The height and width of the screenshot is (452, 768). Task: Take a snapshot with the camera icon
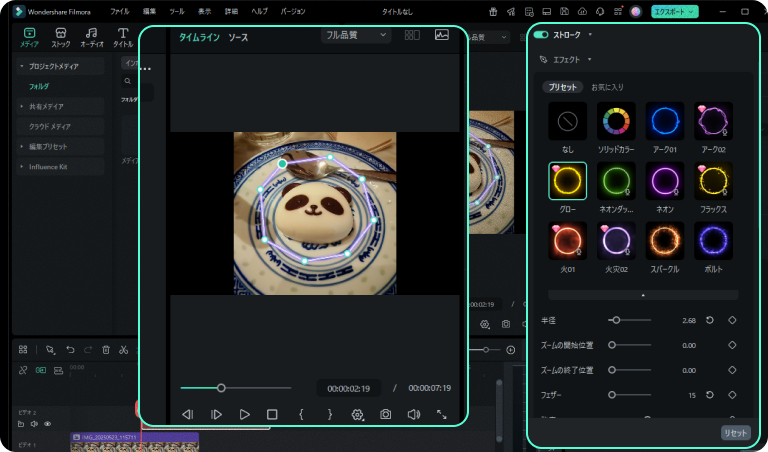[x=385, y=414]
